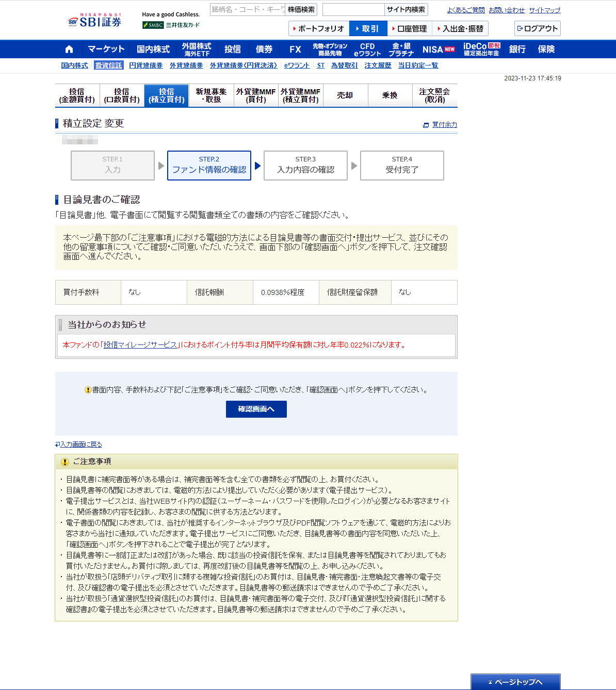Click the サイト内検索 button

tap(406, 10)
